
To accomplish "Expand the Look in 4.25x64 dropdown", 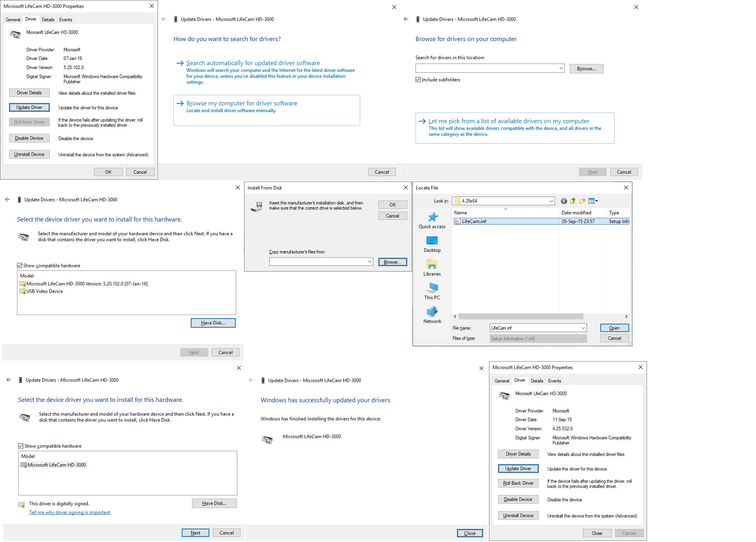I will pos(551,201).
